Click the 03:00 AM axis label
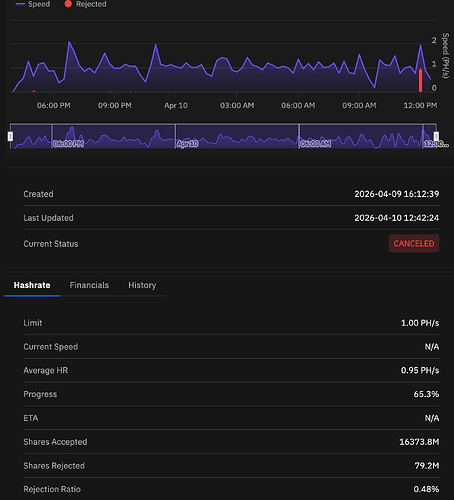This screenshot has height=500, width=454. click(x=237, y=106)
